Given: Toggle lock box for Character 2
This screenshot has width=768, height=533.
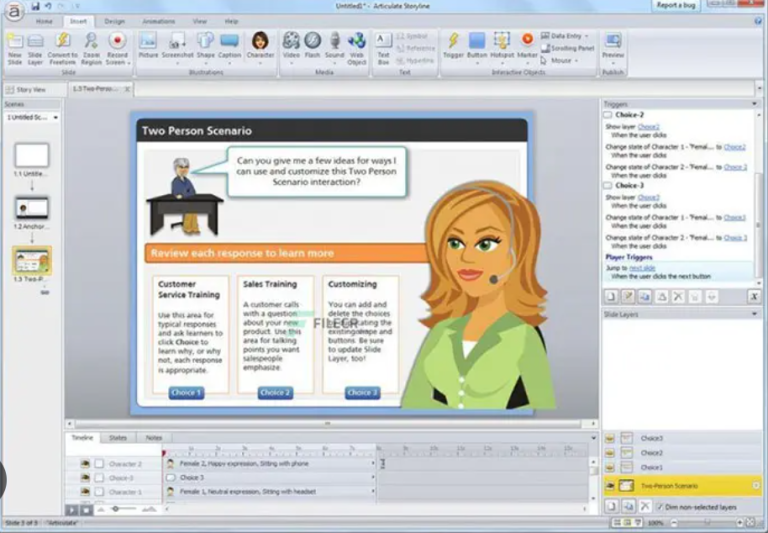Looking at the screenshot, I should point(99,463).
